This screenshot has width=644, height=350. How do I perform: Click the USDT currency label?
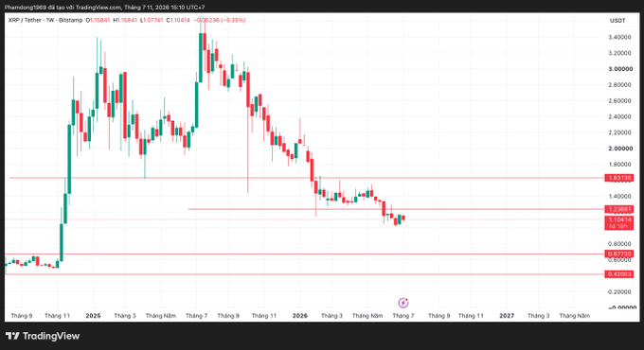617,21
